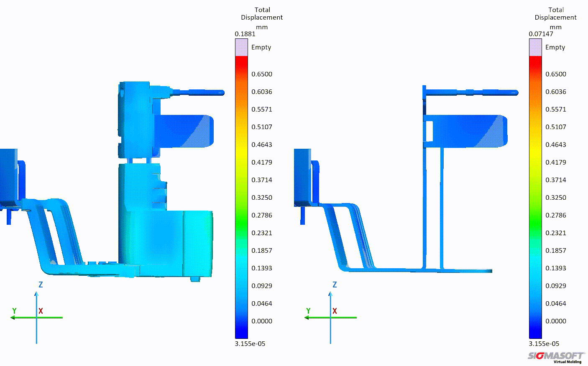Click the 0.1881 maximum value in left legend
Viewport: 588px width, 366px height.
(x=245, y=34)
